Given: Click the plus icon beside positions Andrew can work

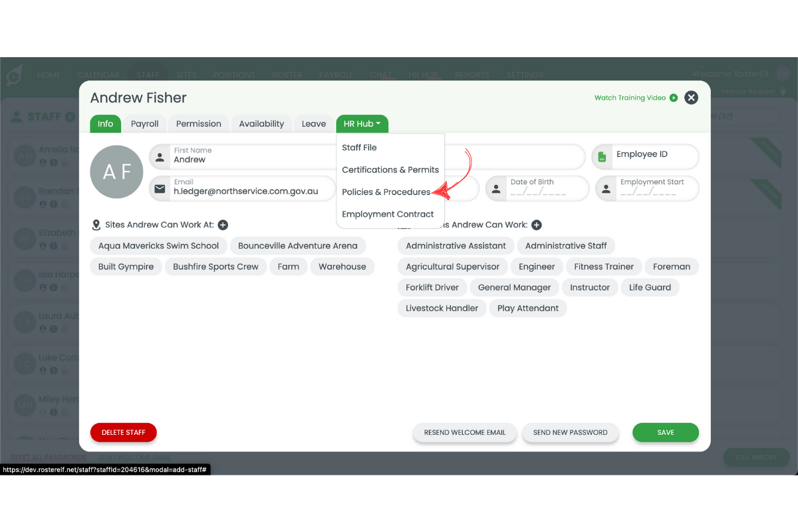Looking at the screenshot, I should tap(537, 225).
